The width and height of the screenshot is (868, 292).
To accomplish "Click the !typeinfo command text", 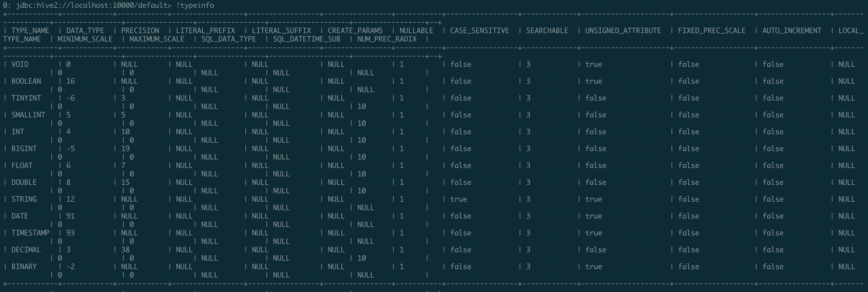I will (195, 5).
